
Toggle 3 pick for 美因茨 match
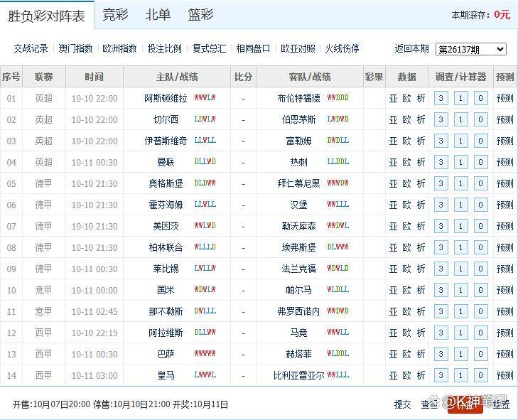tap(441, 226)
